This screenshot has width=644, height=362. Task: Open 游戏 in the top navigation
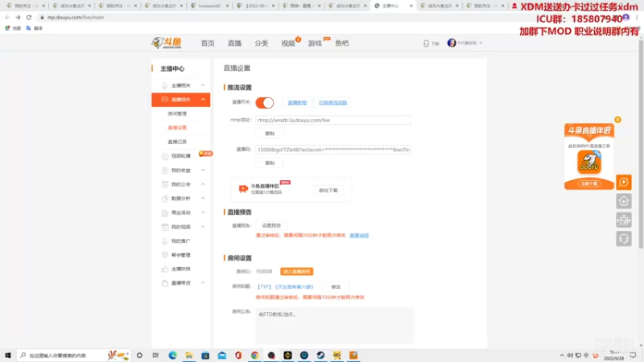(315, 43)
